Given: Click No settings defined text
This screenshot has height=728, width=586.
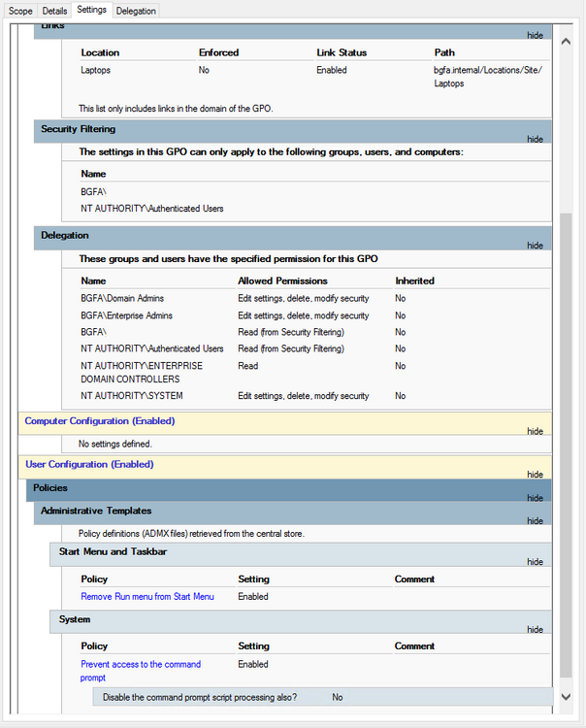Looking at the screenshot, I should coord(115,444).
